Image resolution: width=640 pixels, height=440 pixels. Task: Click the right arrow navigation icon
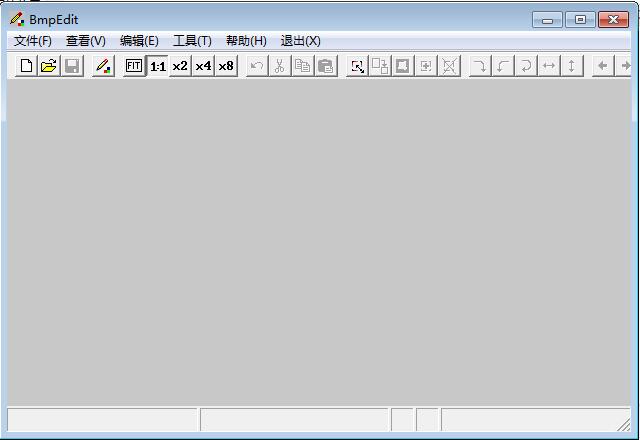coord(624,66)
